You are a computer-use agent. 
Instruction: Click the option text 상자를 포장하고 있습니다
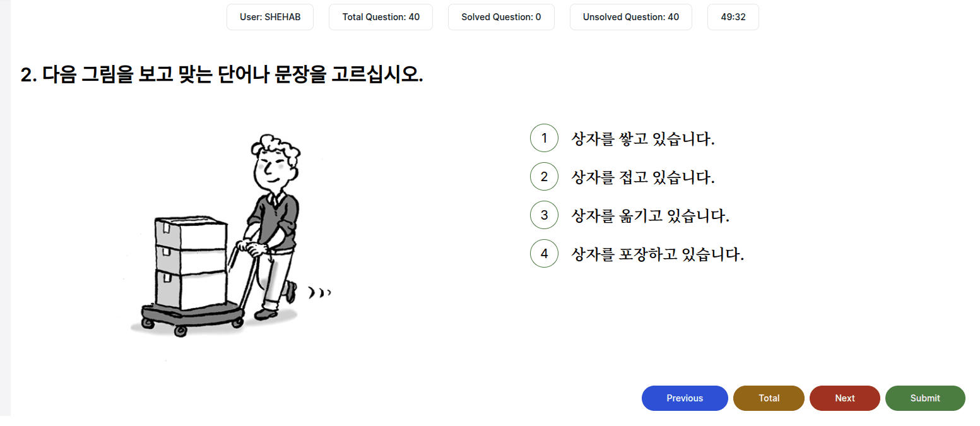tap(658, 254)
